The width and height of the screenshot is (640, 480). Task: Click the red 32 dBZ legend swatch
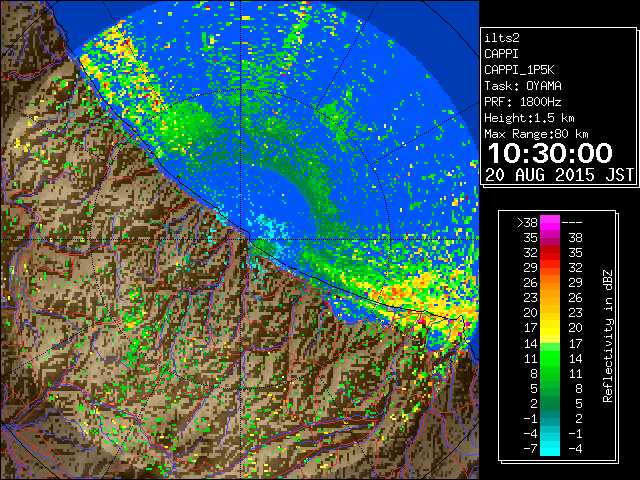550,253
